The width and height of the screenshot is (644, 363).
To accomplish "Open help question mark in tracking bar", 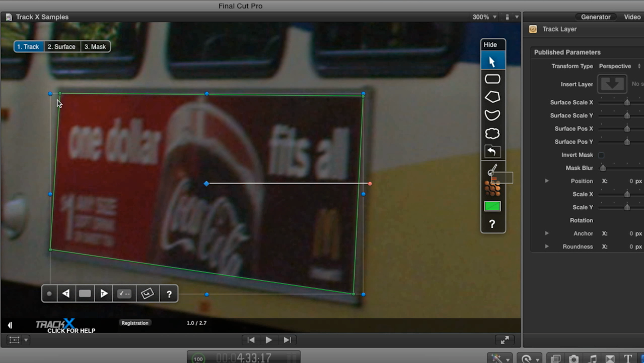I will point(169,294).
